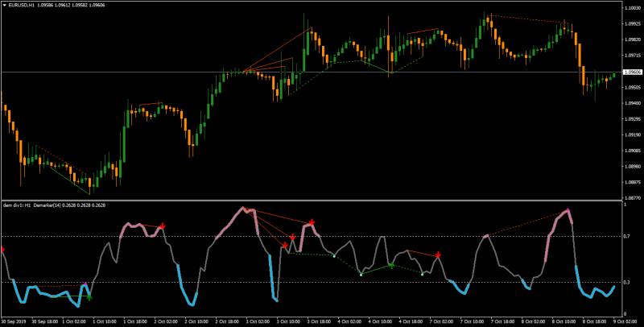Select magenta dot at the 8 Oct Demarker peak
Viewport: 644px width, 327px height.
click(x=568, y=209)
